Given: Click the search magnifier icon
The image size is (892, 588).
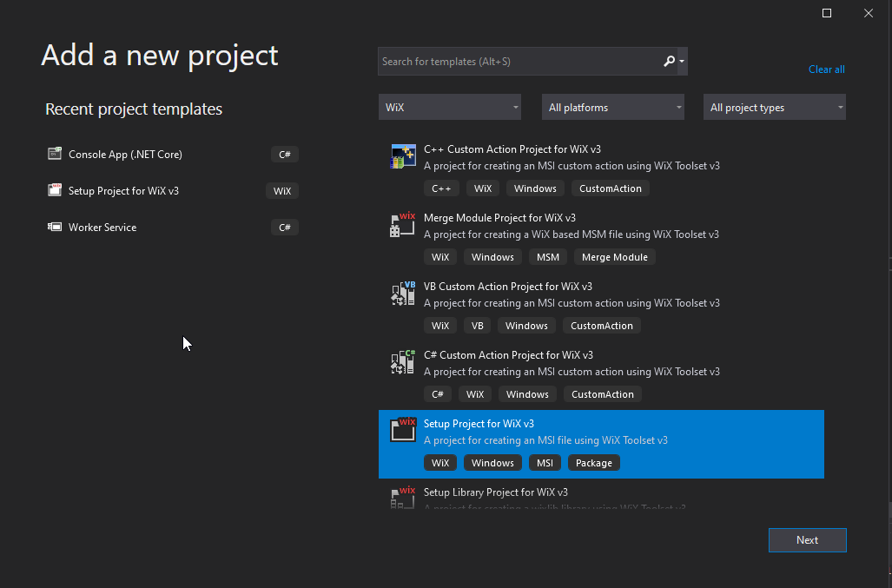Looking at the screenshot, I should [669, 62].
